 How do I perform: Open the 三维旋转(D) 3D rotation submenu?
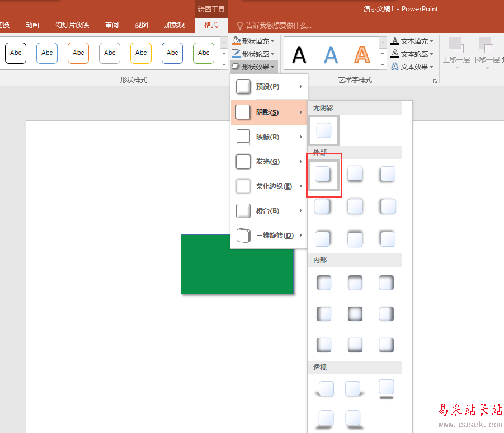(x=269, y=236)
